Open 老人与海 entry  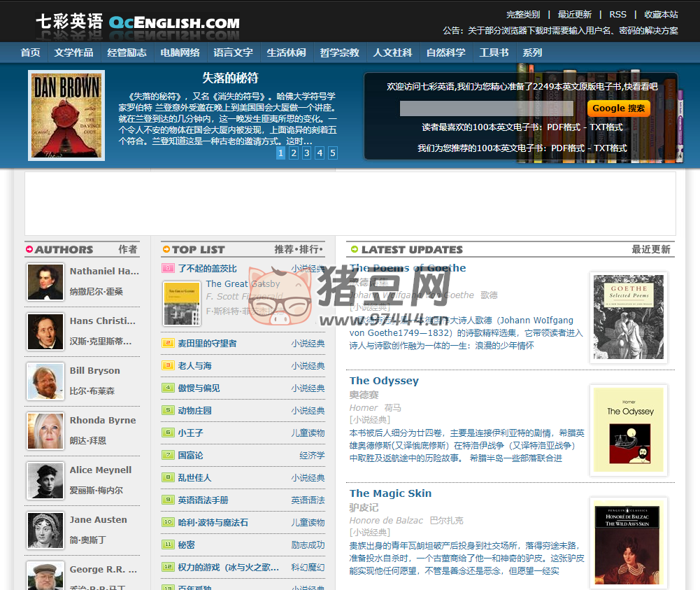point(194,366)
